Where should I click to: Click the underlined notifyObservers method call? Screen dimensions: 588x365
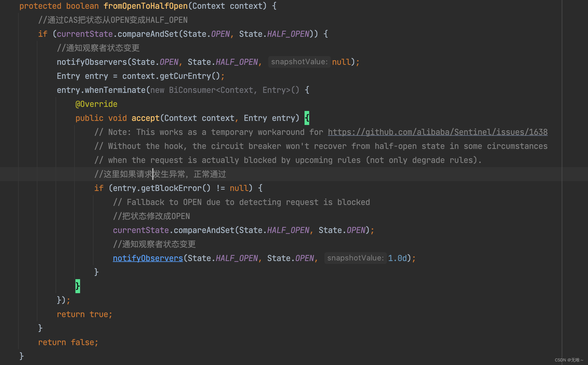(x=148, y=258)
